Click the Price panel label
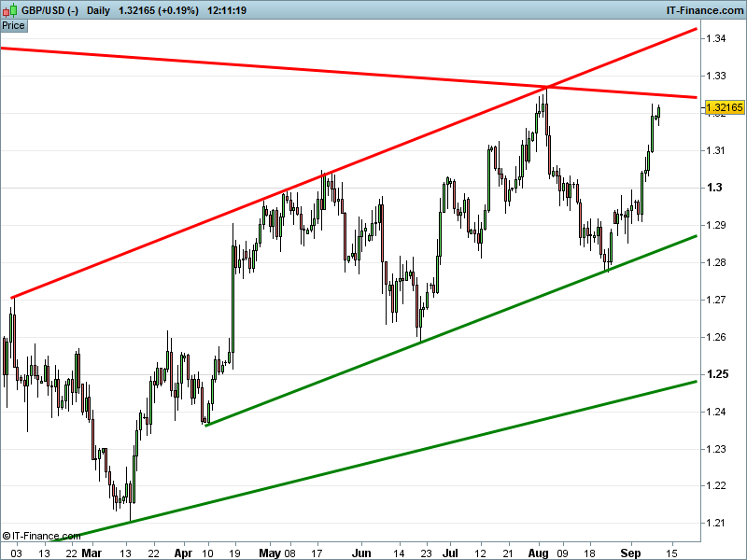747x560 pixels. pyautogui.click(x=13, y=26)
